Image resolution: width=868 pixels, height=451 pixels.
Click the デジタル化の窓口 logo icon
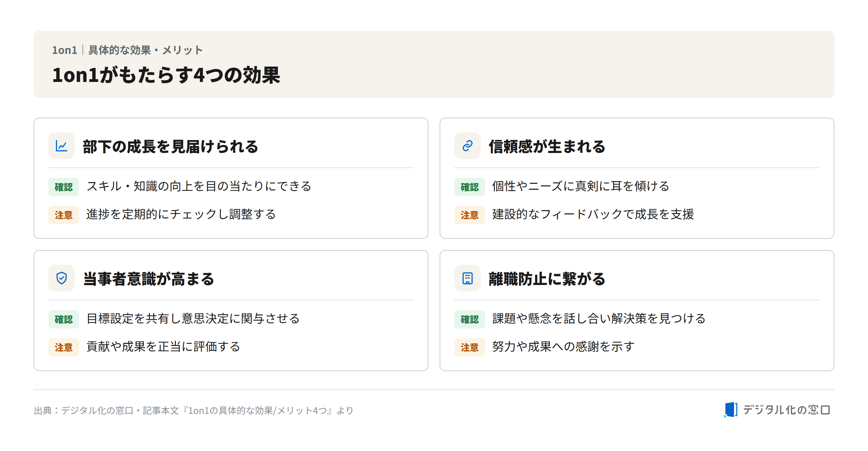click(731, 410)
